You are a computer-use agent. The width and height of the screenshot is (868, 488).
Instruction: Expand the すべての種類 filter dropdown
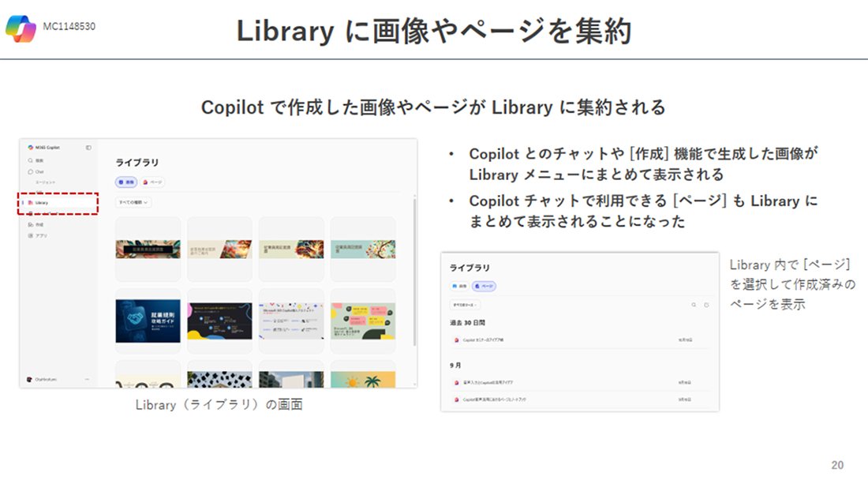pos(133,203)
